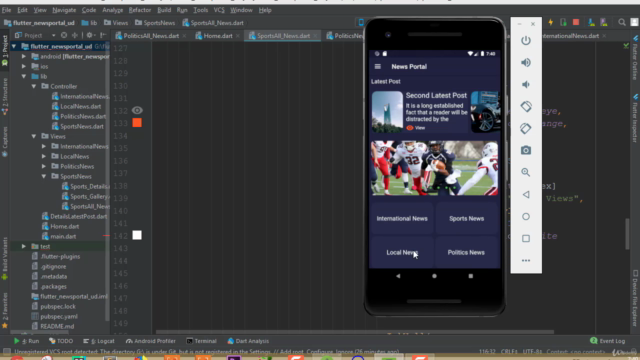Open the Tools menu

[x=200, y=10]
